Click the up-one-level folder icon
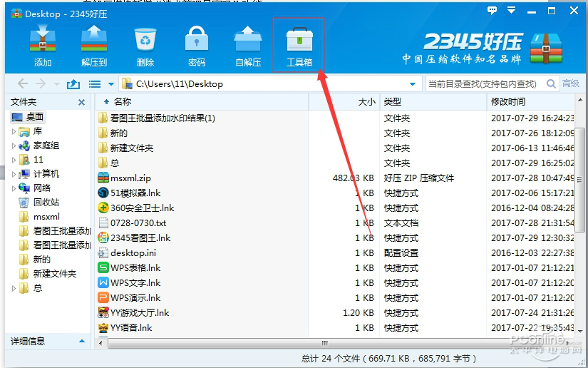Viewport: 588px width, 368px height. tap(73, 83)
